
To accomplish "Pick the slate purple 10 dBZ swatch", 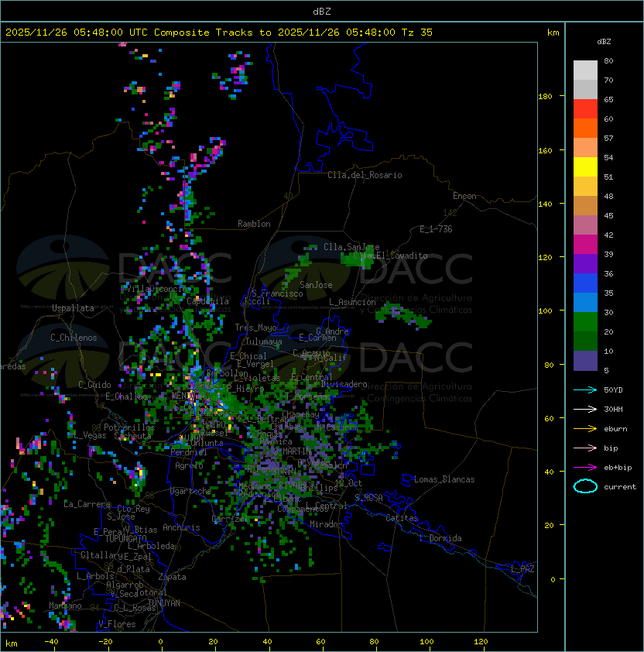I will (585, 361).
